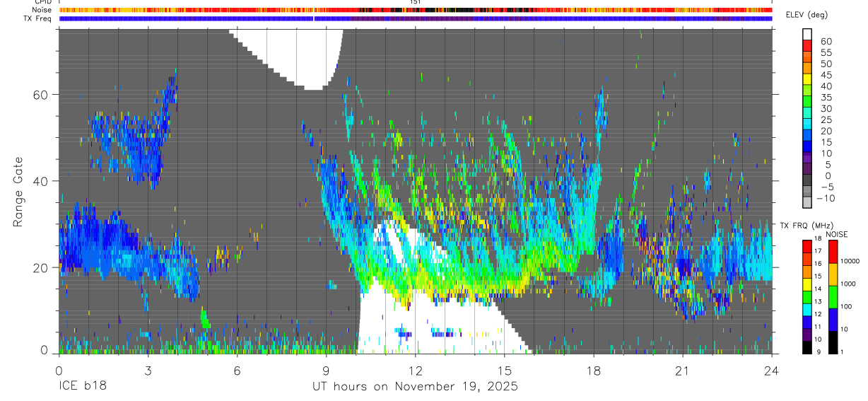868x401 pixels.
Task: Click 'UT hours on November 19, 2025' title
Action: click(416, 386)
